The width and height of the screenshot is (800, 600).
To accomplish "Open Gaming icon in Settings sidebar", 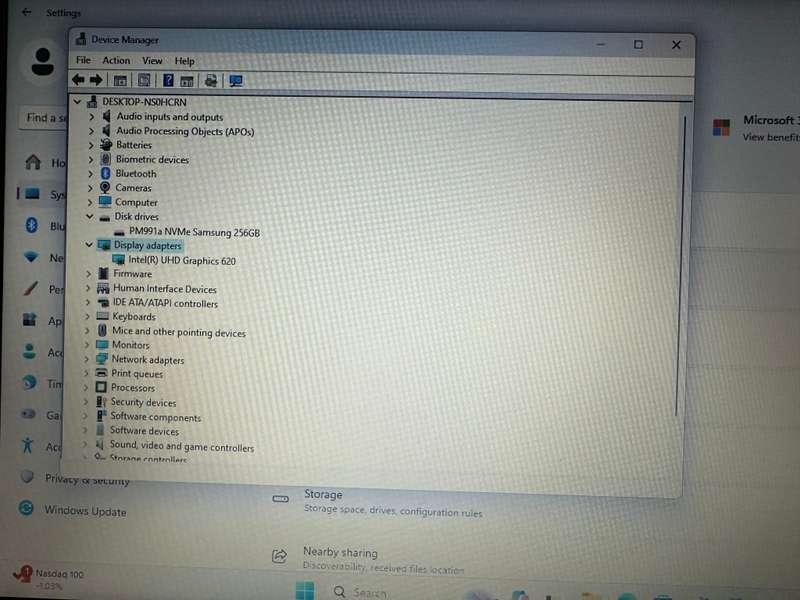I will 29,414.
